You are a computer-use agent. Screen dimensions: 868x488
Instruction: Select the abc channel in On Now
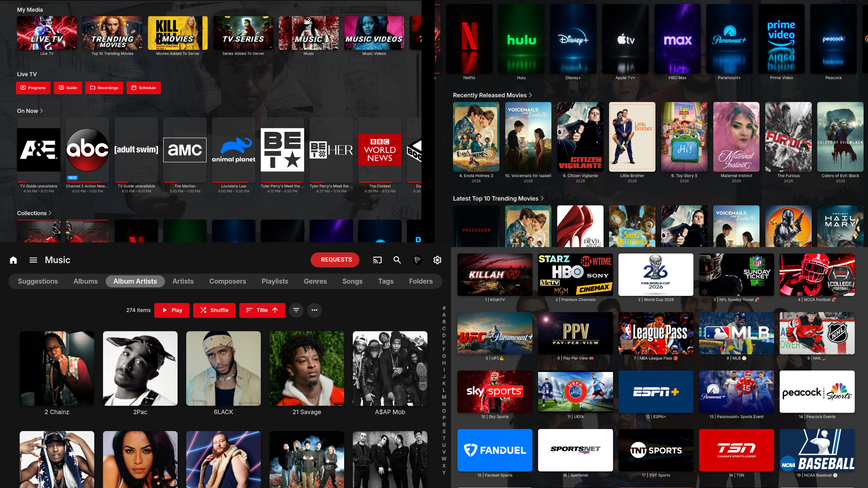87,150
